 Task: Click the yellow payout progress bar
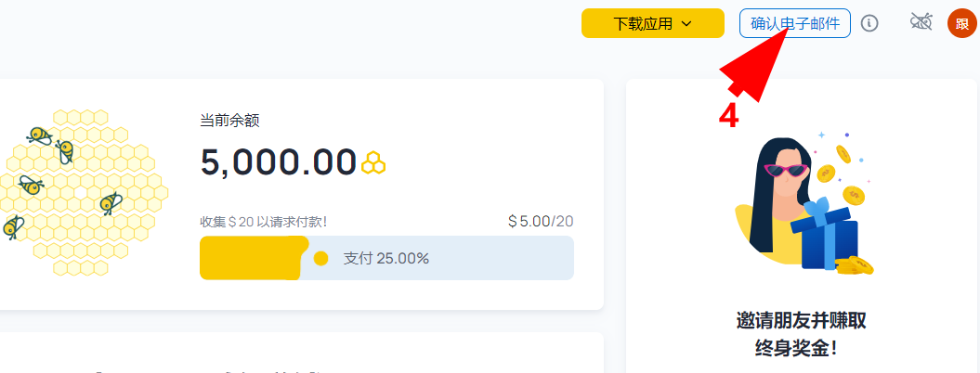[386, 257]
